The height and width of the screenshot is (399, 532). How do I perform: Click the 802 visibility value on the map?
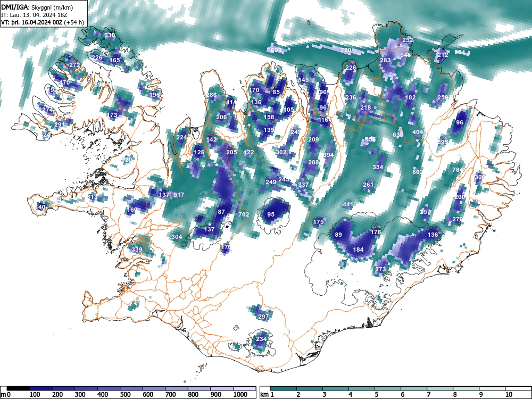418,172
